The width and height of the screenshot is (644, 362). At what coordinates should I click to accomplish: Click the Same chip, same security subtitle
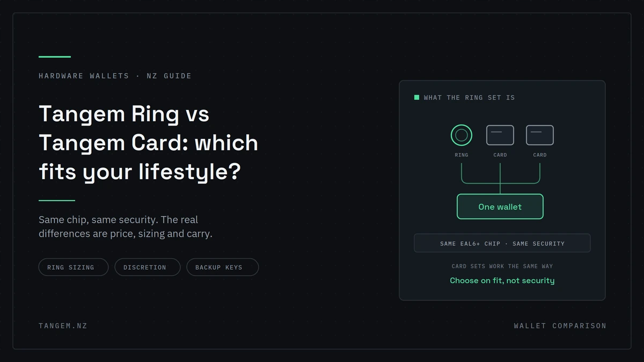pos(126,227)
